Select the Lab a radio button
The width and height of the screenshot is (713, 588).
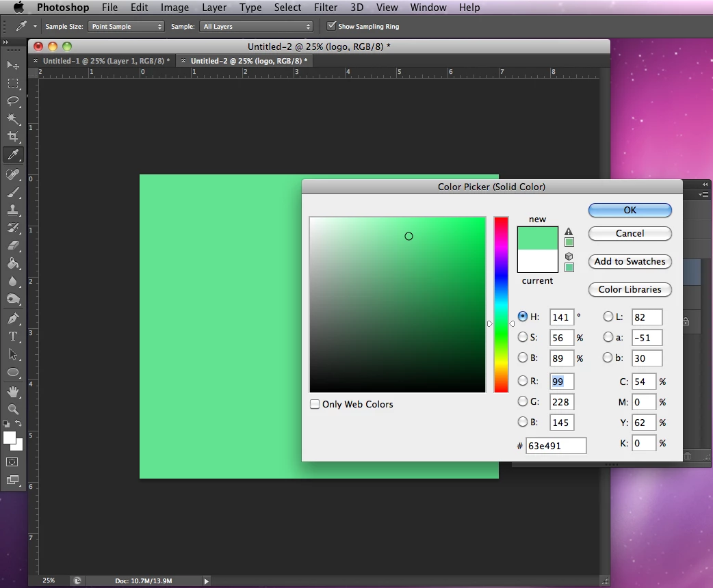(608, 336)
